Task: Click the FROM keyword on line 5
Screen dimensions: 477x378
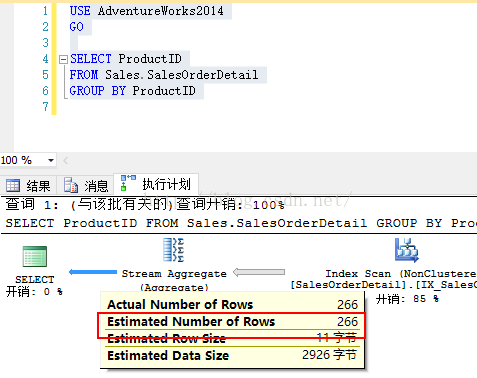Action: click(x=84, y=75)
